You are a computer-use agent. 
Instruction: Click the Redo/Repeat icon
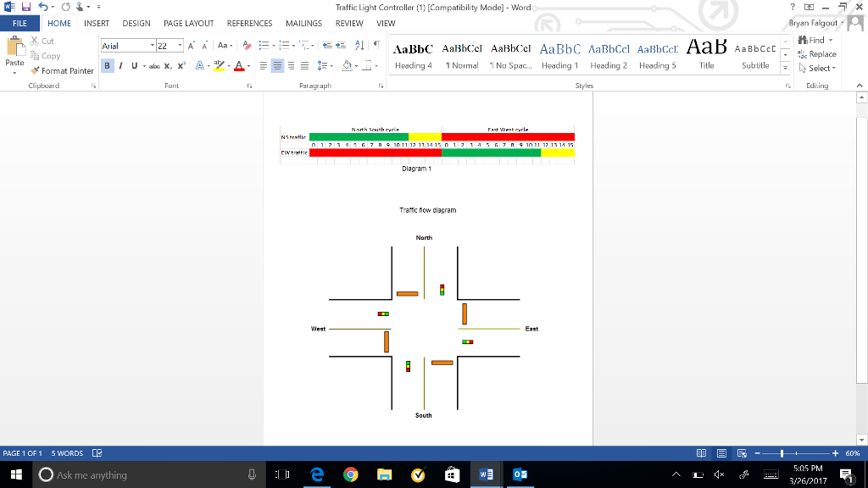pyautogui.click(x=65, y=7)
